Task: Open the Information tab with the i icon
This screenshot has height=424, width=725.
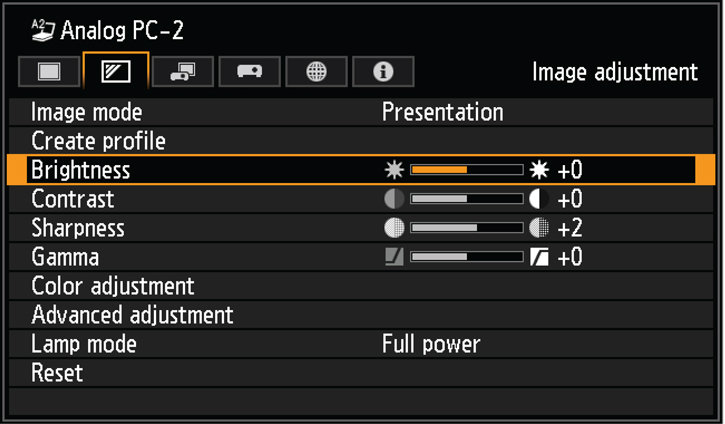Action: (382, 72)
